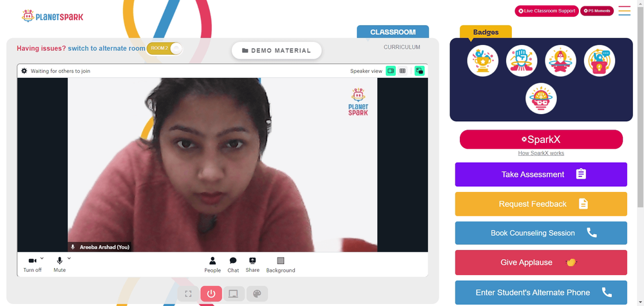Turn off the camera
The image size is (644, 306).
pyautogui.click(x=32, y=265)
